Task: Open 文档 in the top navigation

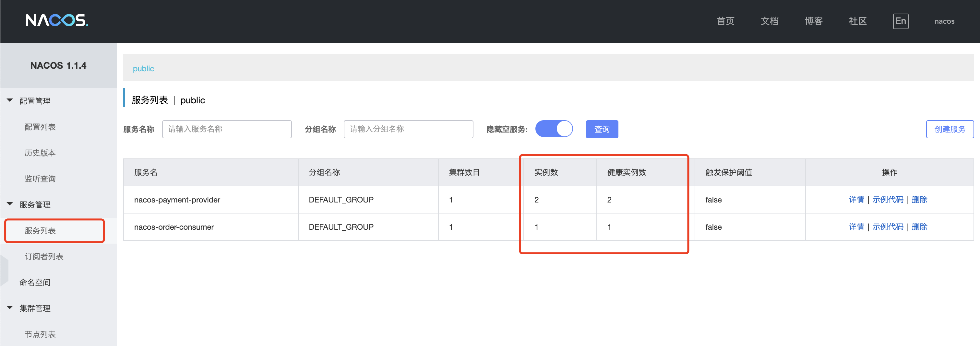Action: pyautogui.click(x=769, y=21)
